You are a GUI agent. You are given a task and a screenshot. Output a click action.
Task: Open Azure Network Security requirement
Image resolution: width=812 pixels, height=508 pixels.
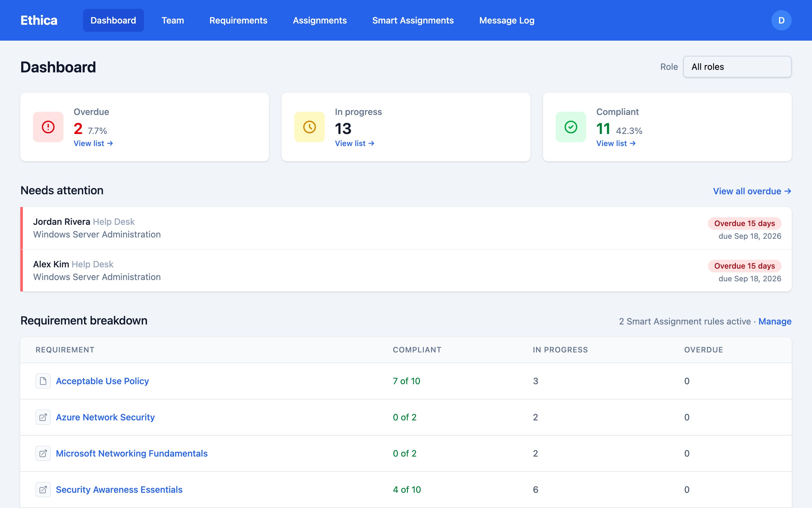point(105,417)
